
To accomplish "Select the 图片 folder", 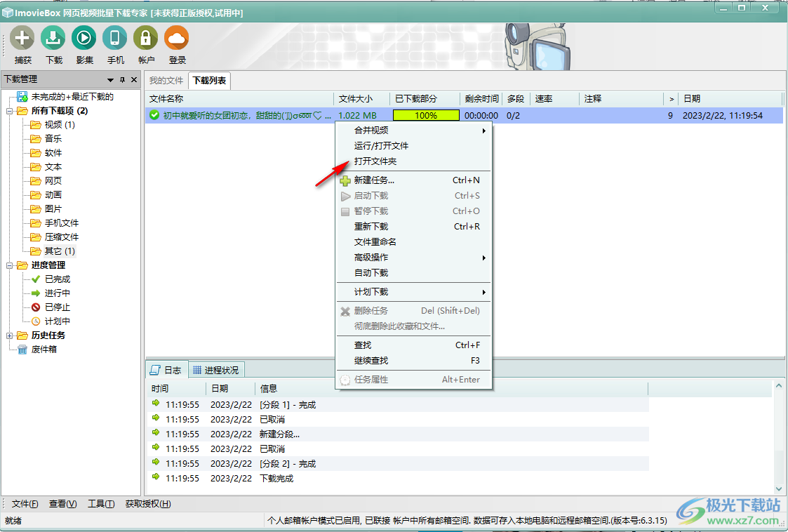I will 53,209.
